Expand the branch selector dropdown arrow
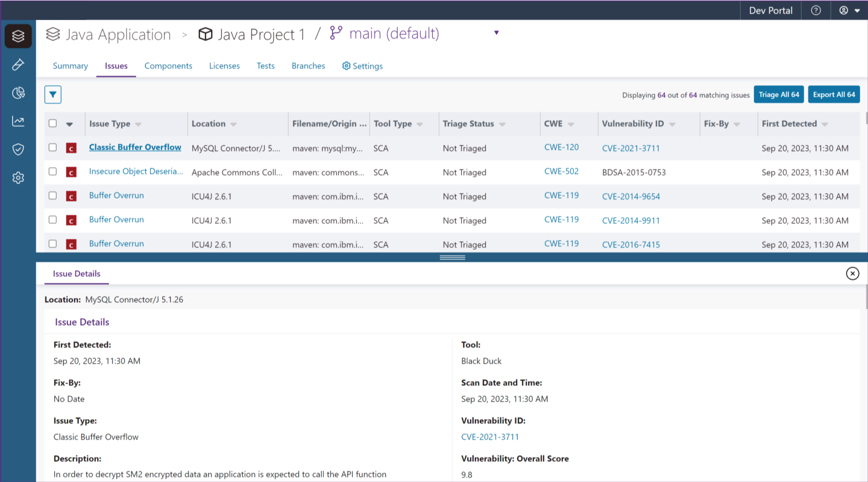868x482 pixels. [496, 33]
